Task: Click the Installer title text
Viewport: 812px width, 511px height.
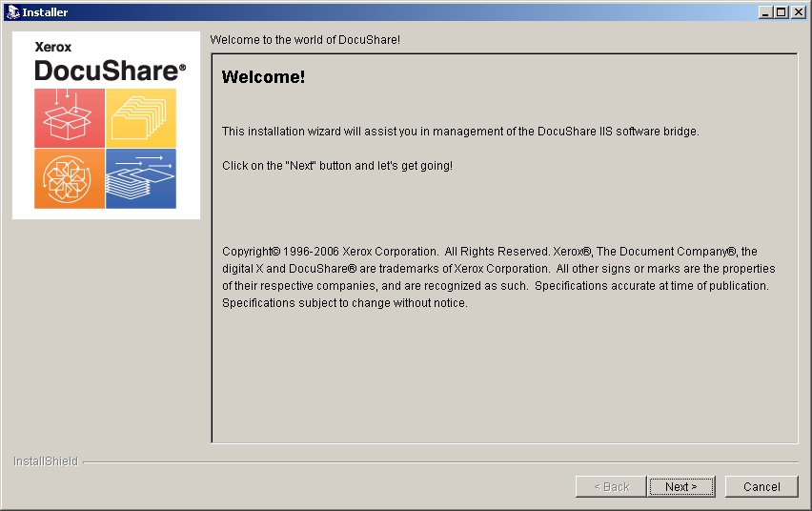Action: [45, 12]
